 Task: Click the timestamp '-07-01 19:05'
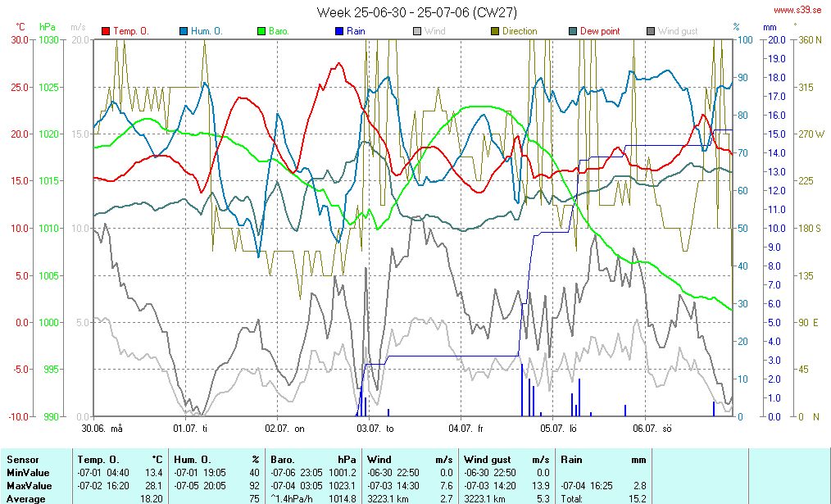pyautogui.click(x=200, y=473)
